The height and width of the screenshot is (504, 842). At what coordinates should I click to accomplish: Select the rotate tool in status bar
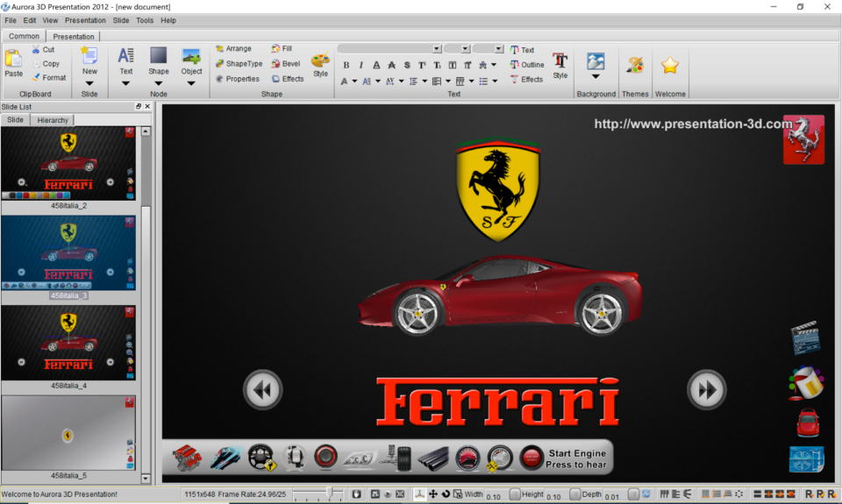pyautogui.click(x=446, y=493)
